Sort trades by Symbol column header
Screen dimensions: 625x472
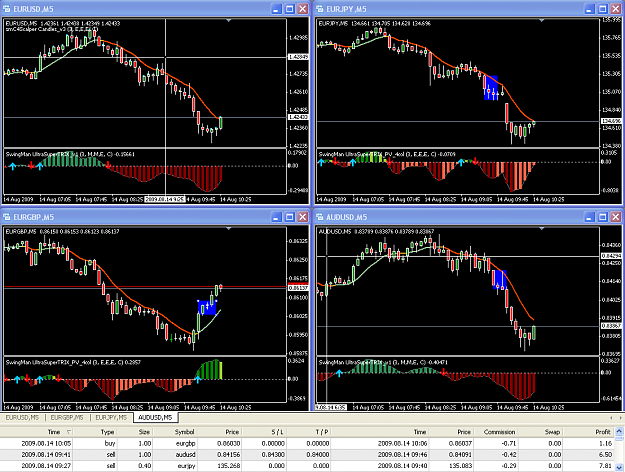(x=175, y=432)
